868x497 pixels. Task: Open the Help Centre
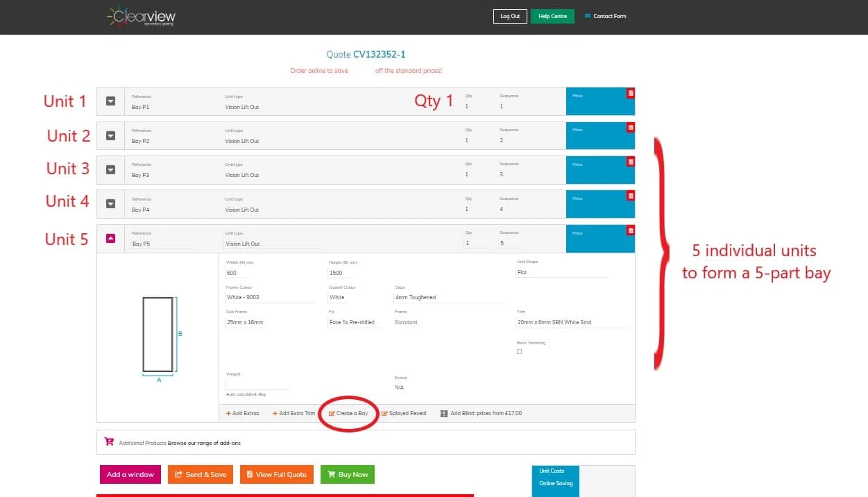[552, 16]
